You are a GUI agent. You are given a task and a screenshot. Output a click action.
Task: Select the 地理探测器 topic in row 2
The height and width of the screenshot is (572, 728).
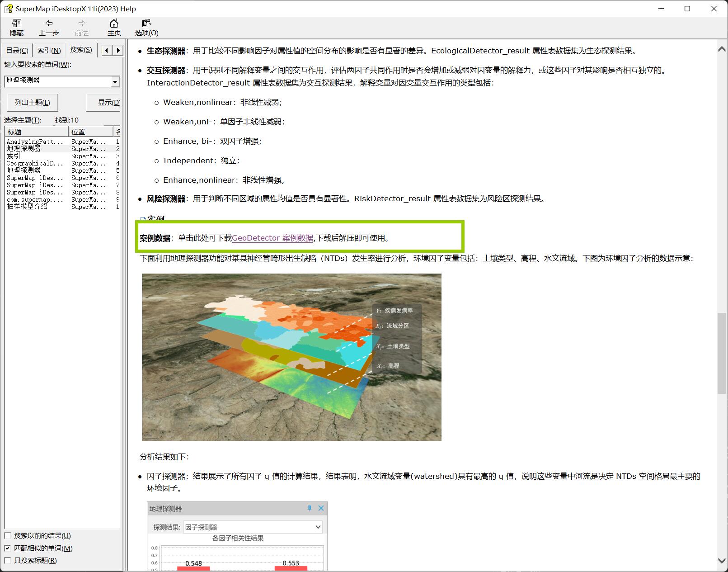tap(63, 149)
